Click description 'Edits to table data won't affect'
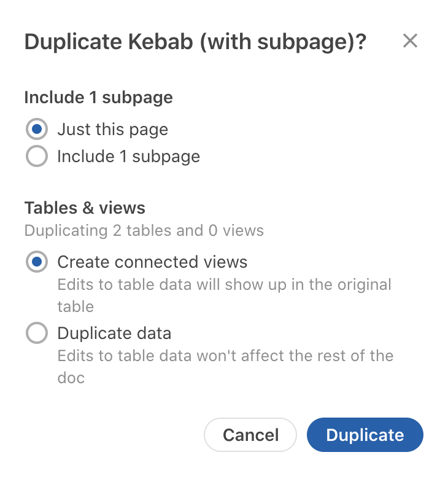The image size is (448, 479). [x=225, y=356]
